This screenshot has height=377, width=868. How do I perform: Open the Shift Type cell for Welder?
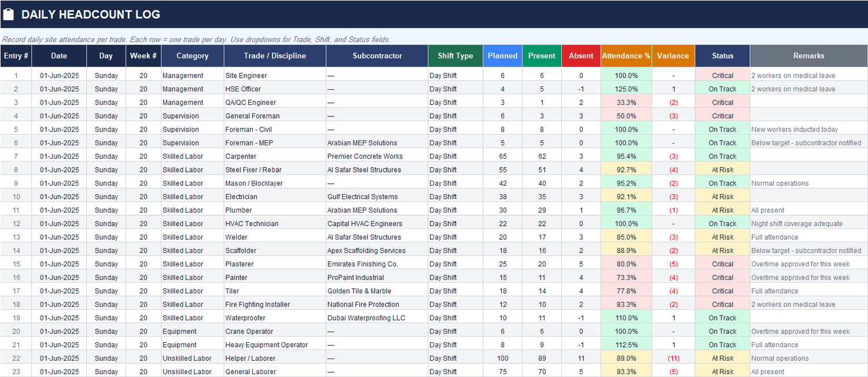[x=455, y=237]
